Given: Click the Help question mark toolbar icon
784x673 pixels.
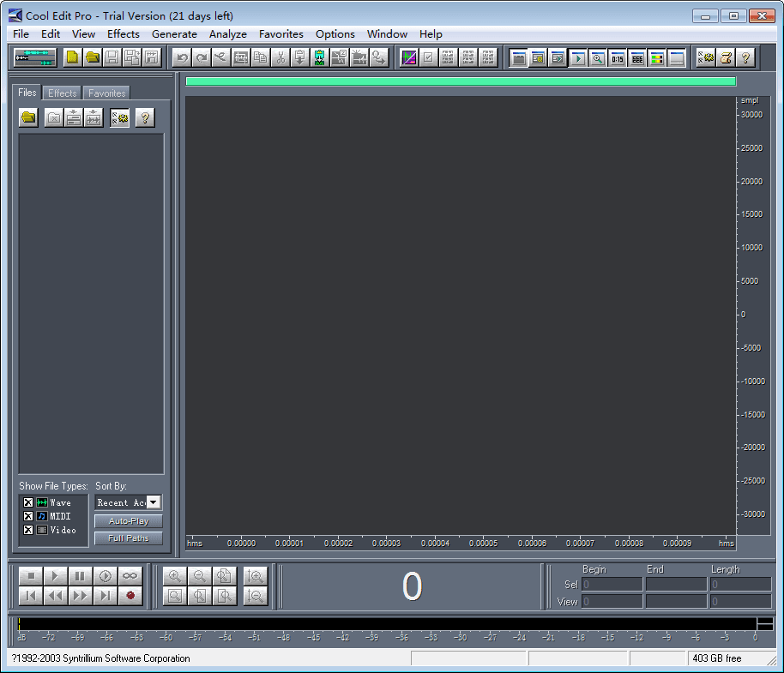Looking at the screenshot, I should 745,57.
